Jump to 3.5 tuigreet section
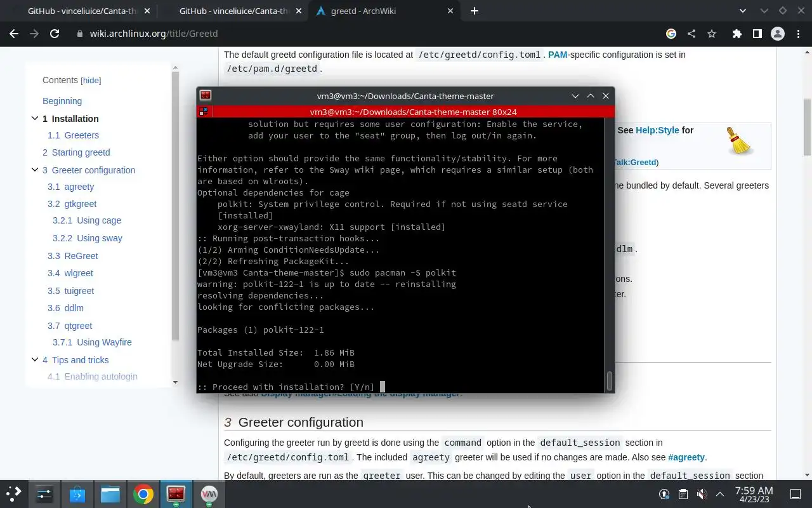 70,291
